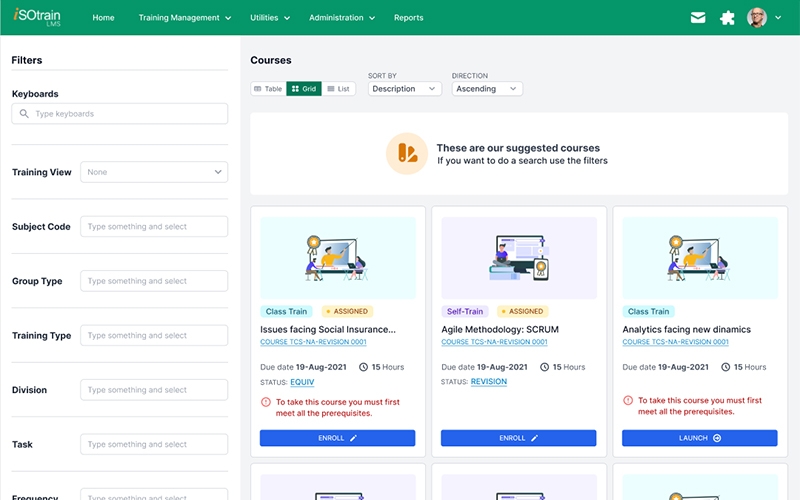This screenshot has height=500, width=800.
Task: Click the clock icon on Issues card
Action: click(363, 367)
